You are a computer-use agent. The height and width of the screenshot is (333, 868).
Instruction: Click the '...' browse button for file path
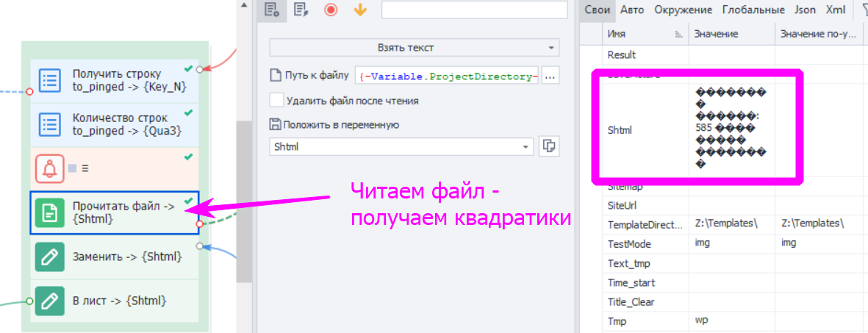[550, 76]
